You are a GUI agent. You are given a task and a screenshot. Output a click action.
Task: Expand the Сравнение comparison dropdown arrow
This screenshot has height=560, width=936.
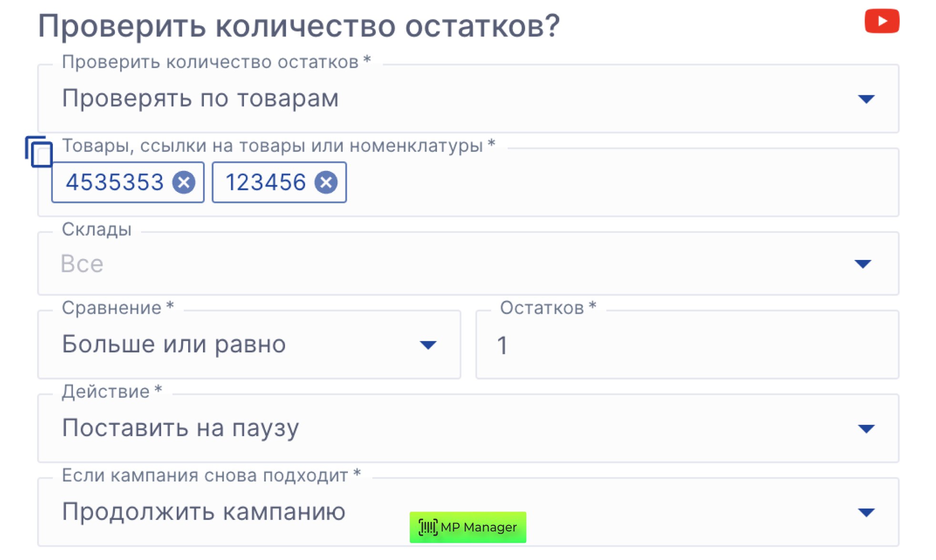coord(428,345)
